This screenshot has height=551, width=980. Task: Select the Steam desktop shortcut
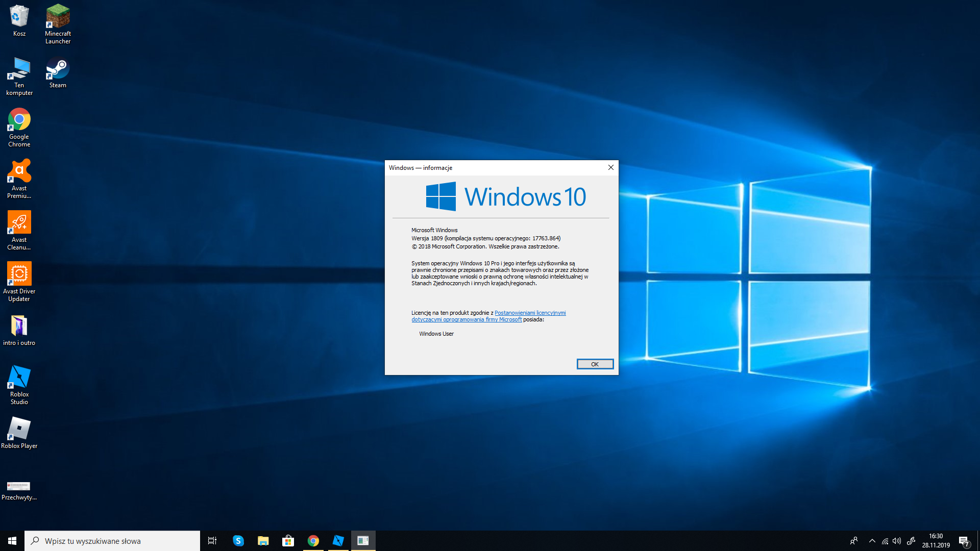pyautogui.click(x=58, y=72)
